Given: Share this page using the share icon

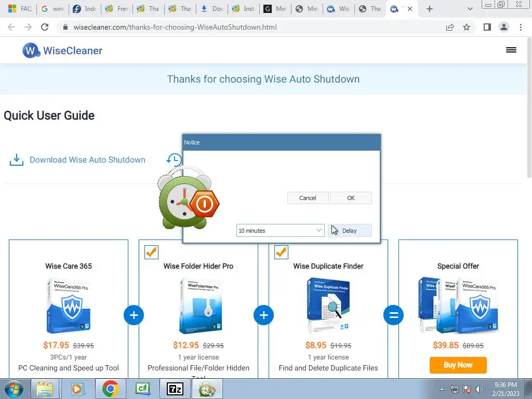Looking at the screenshot, I should pyautogui.click(x=450, y=27).
